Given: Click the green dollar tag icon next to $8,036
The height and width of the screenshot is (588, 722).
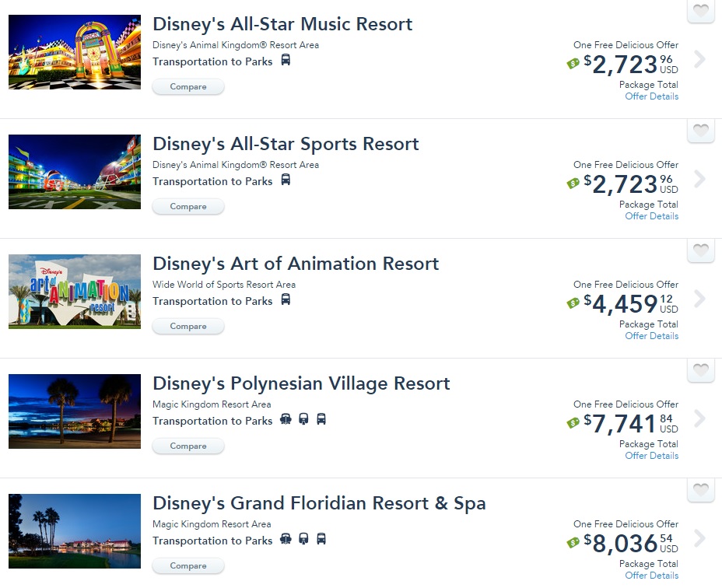Looking at the screenshot, I should tap(573, 543).
